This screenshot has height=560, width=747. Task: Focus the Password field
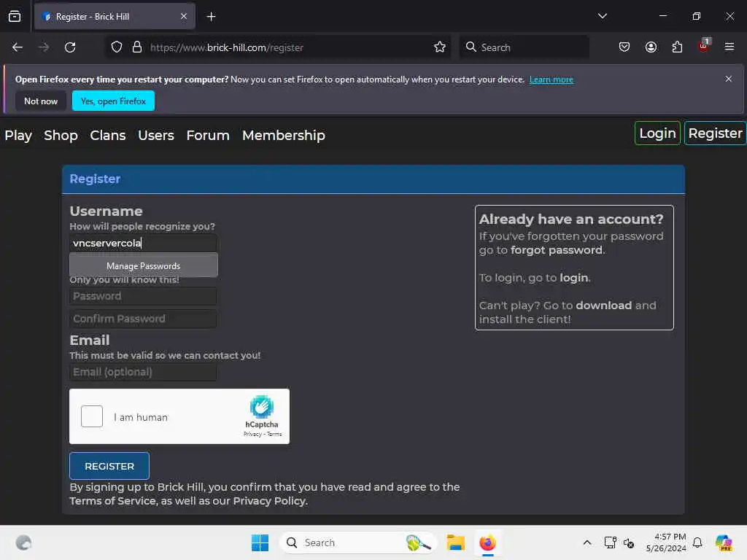tap(143, 296)
